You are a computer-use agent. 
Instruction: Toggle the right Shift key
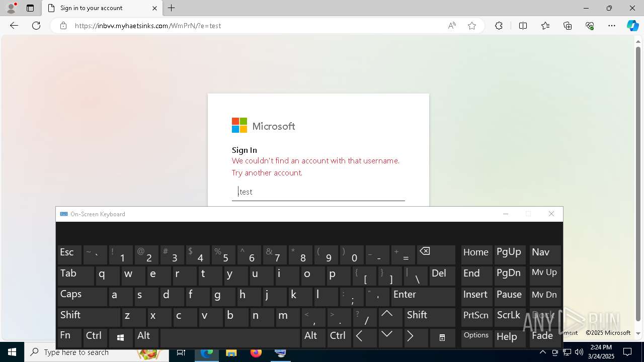(430, 317)
